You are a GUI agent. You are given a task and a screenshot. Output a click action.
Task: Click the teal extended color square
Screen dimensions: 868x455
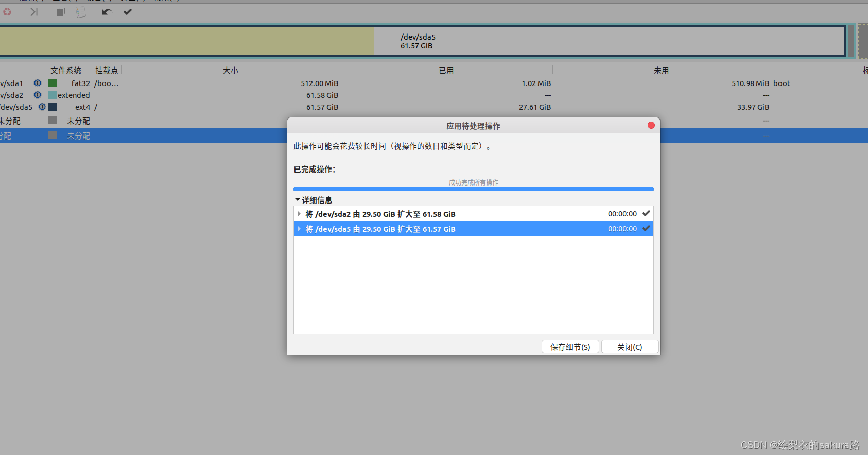point(53,95)
